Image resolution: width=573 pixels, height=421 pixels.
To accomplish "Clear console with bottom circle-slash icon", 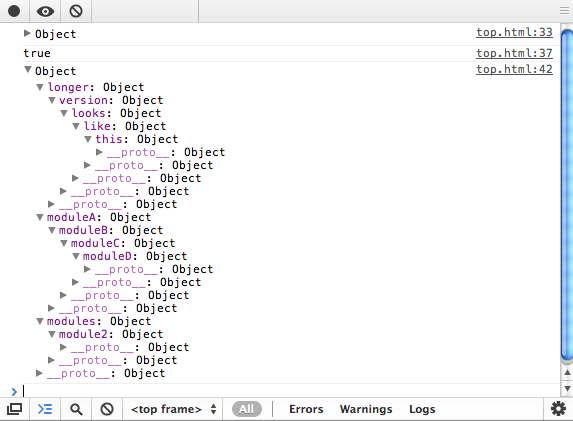I will pyautogui.click(x=107, y=409).
